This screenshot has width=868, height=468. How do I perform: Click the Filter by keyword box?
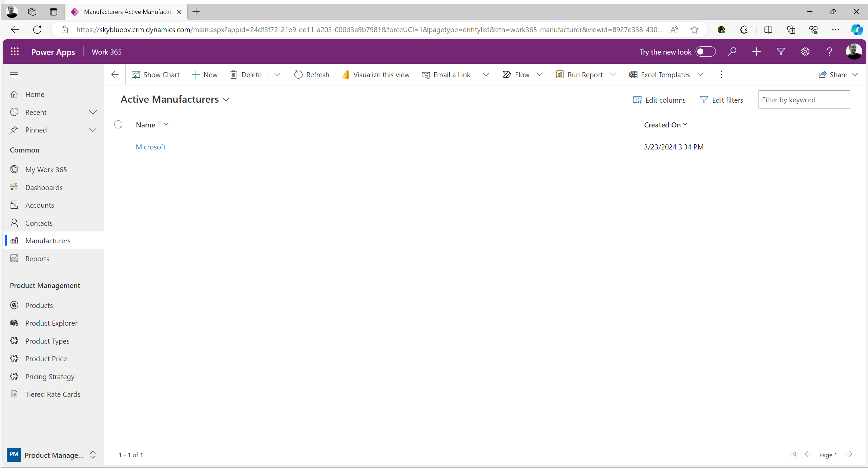[804, 100]
